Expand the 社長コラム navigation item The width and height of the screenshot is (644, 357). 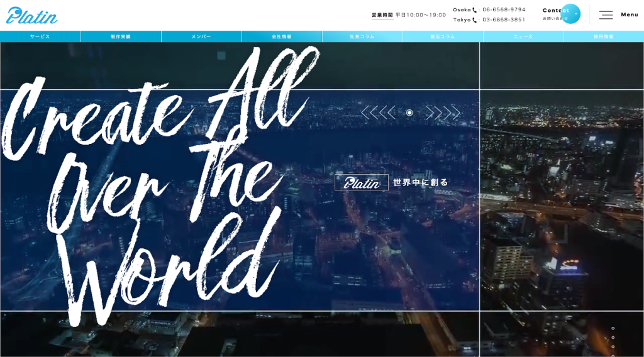pos(362,36)
